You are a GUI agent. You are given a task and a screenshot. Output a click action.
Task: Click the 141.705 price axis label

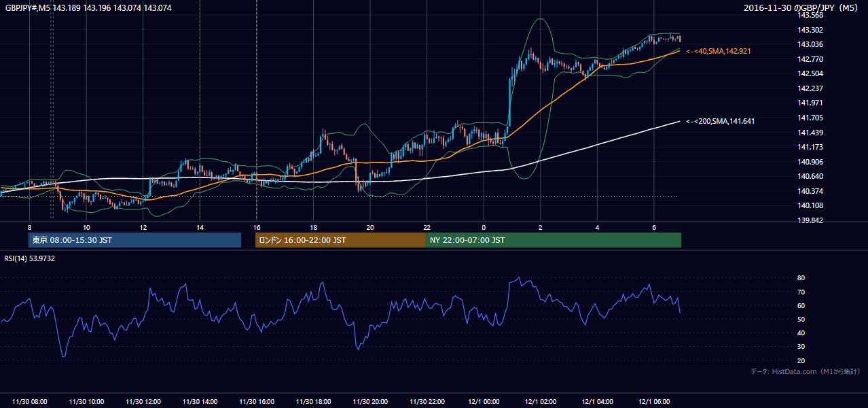coord(810,118)
